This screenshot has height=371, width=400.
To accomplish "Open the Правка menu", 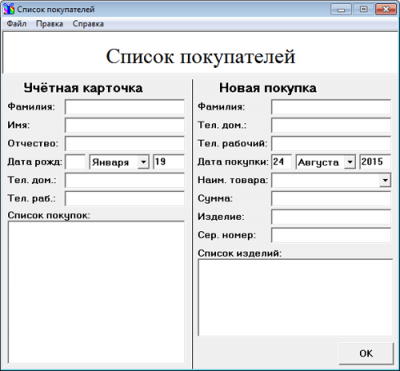I will click(x=49, y=24).
